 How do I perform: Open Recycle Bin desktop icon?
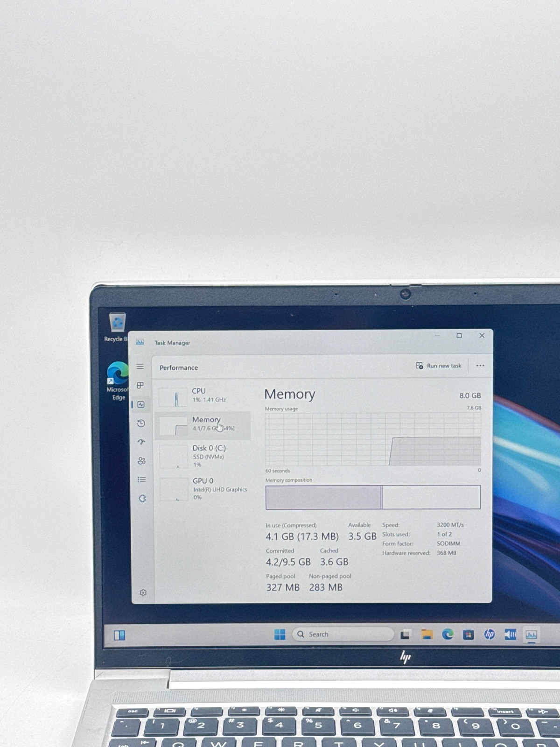tap(117, 328)
